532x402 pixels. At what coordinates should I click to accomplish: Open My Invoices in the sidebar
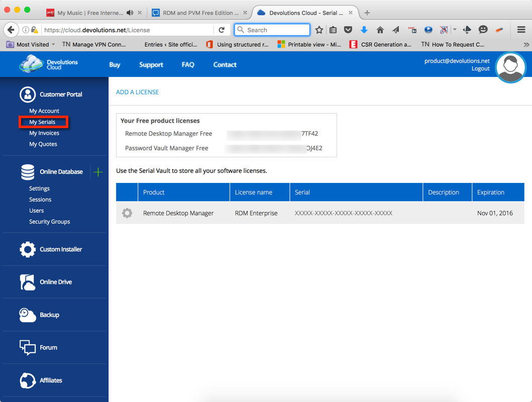pyautogui.click(x=44, y=133)
